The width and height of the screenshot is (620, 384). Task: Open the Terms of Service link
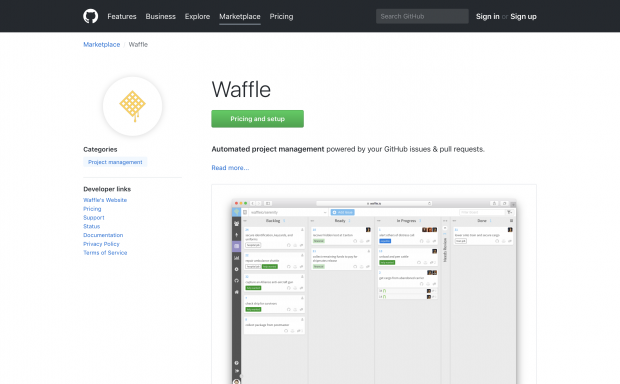point(105,253)
